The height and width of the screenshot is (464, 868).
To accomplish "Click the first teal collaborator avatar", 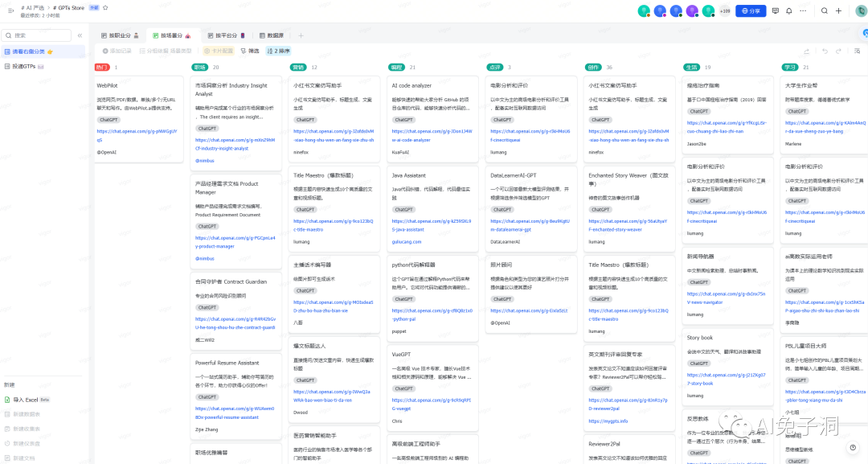I will pyautogui.click(x=643, y=10).
